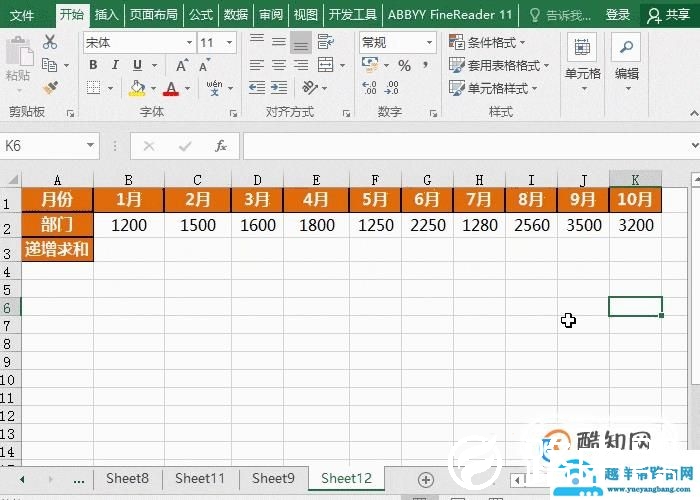Open the 数字 number dialog launcher
The width and height of the screenshot is (700, 500).
(433, 114)
